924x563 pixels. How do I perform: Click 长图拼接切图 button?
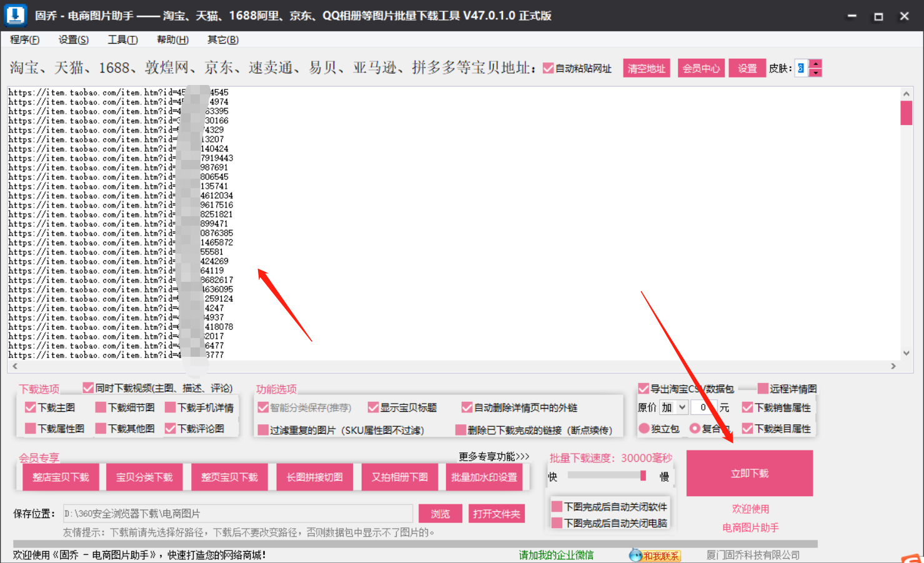click(x=314, y=477)
